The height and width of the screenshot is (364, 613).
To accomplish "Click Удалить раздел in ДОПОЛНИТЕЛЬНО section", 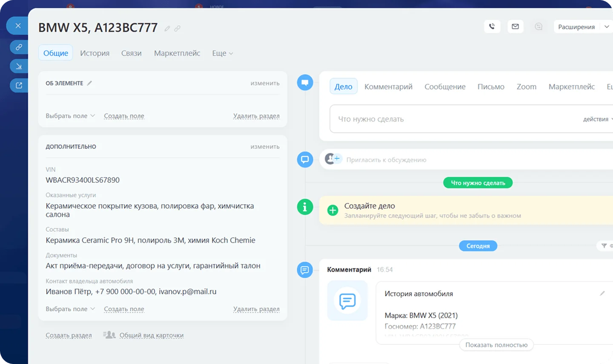I will [256, 309].
